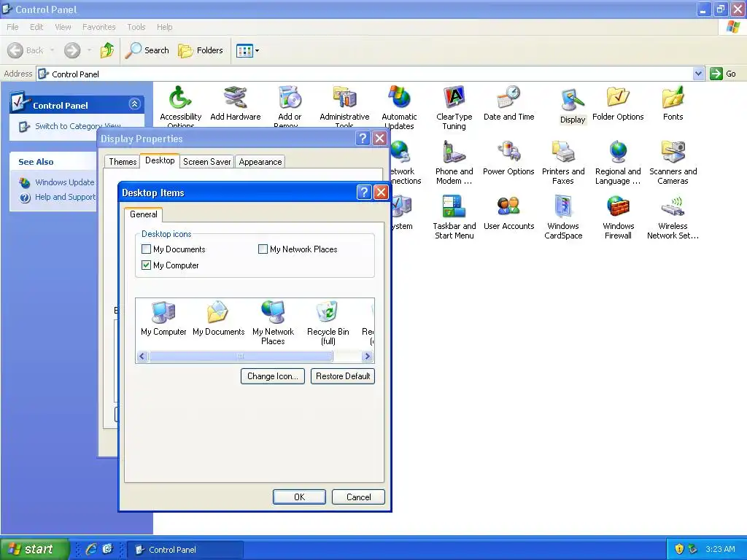This screenshot has height=560, width=747.
Task: Click the Up folder toolbar icon
Action: pyautogui.click(x=107, y=50)
